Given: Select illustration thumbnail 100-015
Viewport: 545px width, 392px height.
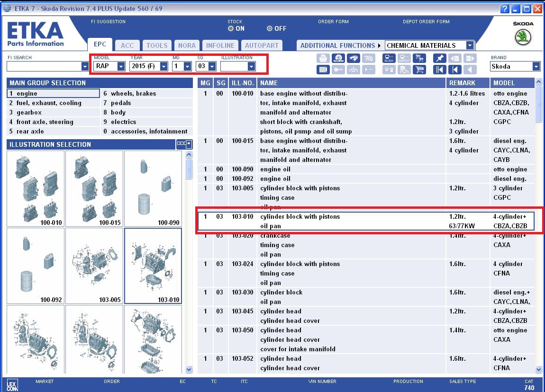Looking at the screenshot, I should tap(94, 189).
